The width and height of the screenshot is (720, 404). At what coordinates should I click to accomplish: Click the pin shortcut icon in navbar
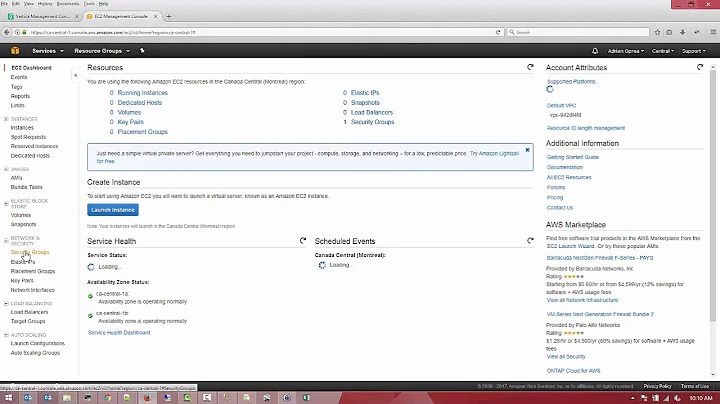coord(142,50)
